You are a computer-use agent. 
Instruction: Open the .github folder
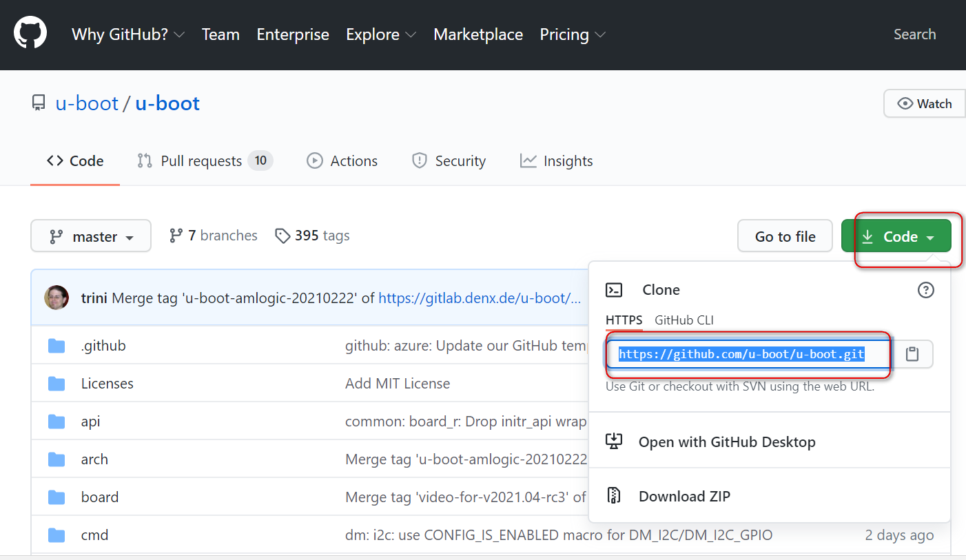tap(103, 346)
